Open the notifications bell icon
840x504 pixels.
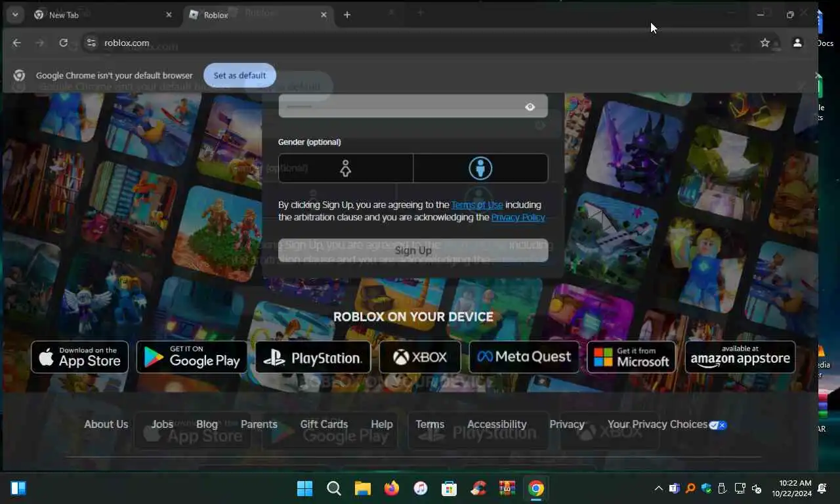822,488
